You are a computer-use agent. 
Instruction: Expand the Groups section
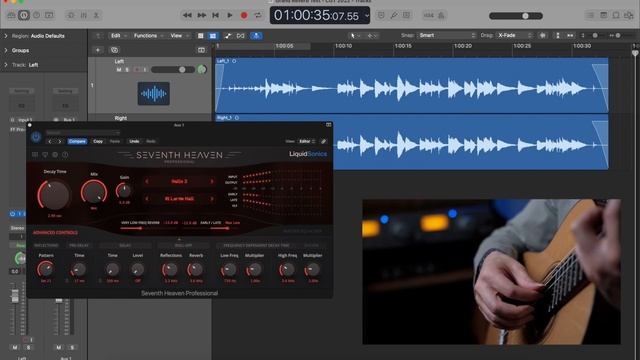tap(6, 50)
